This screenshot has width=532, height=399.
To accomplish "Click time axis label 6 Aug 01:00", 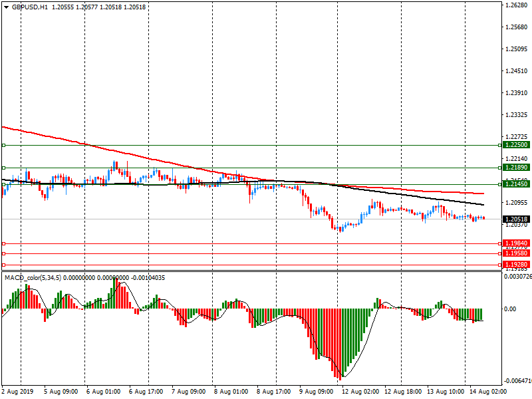I will (x=103, y=392).
